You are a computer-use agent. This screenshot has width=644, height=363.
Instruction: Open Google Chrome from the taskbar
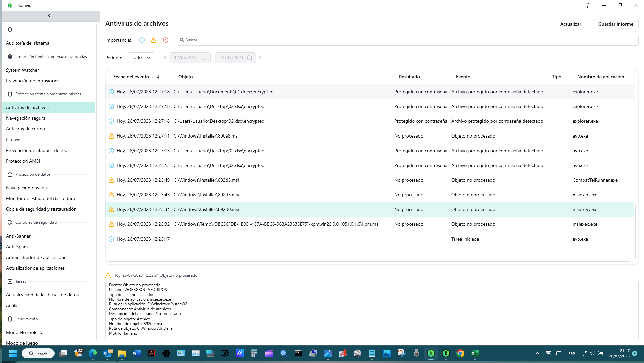(460, 353)
